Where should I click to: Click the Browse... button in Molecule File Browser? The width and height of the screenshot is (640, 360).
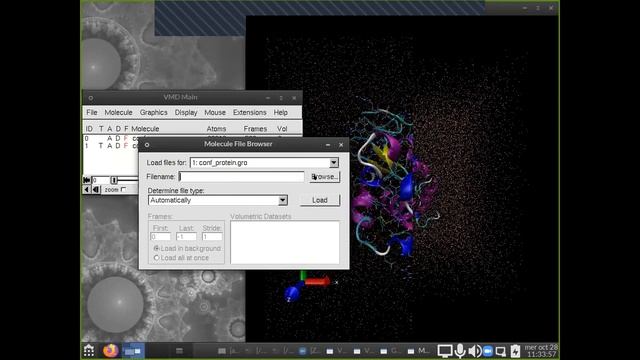coord(324,177)
